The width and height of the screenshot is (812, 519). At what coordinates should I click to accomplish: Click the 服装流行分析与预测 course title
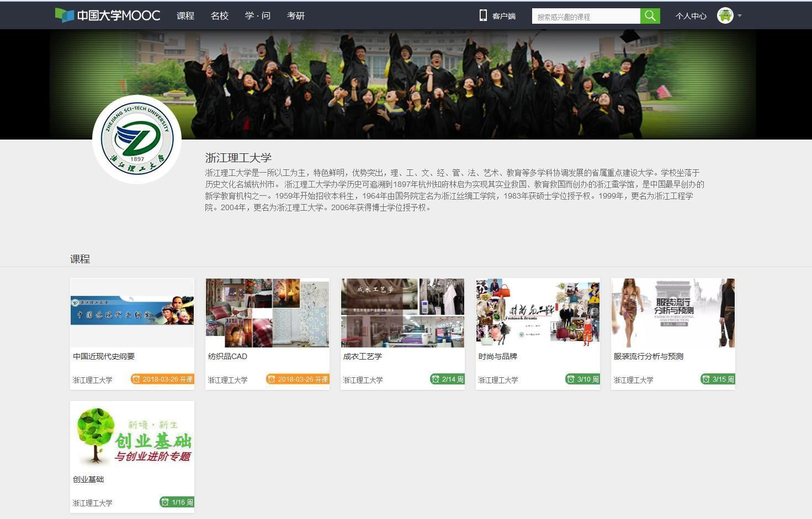[x=649, y=356]
